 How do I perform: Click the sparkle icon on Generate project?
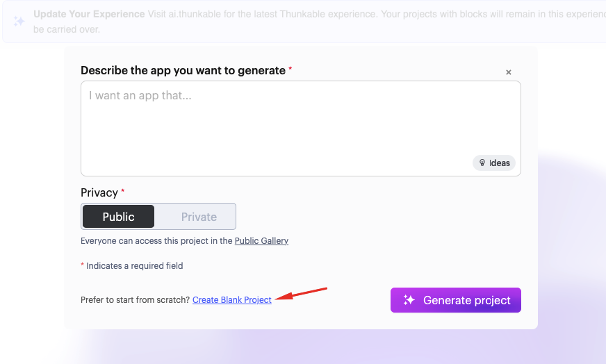click(x=409, y=300)
